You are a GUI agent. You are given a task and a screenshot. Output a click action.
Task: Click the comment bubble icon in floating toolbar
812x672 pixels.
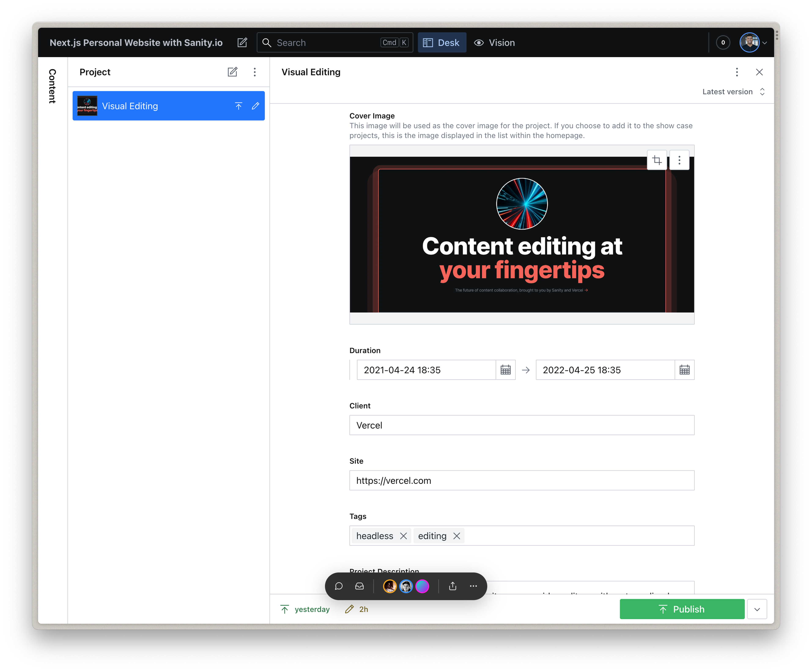(339, 586)
